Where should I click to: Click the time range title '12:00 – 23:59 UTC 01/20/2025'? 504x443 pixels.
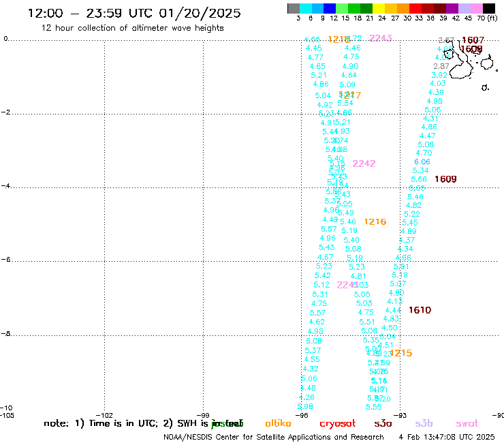pos(134,13)
